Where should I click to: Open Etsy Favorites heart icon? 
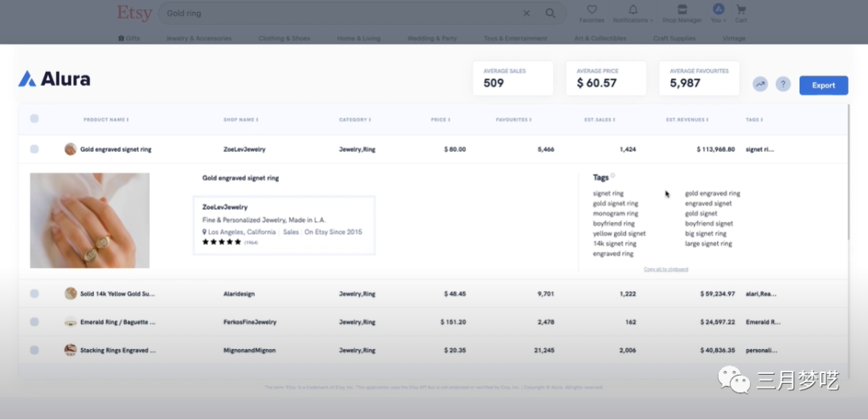point(592,10)
